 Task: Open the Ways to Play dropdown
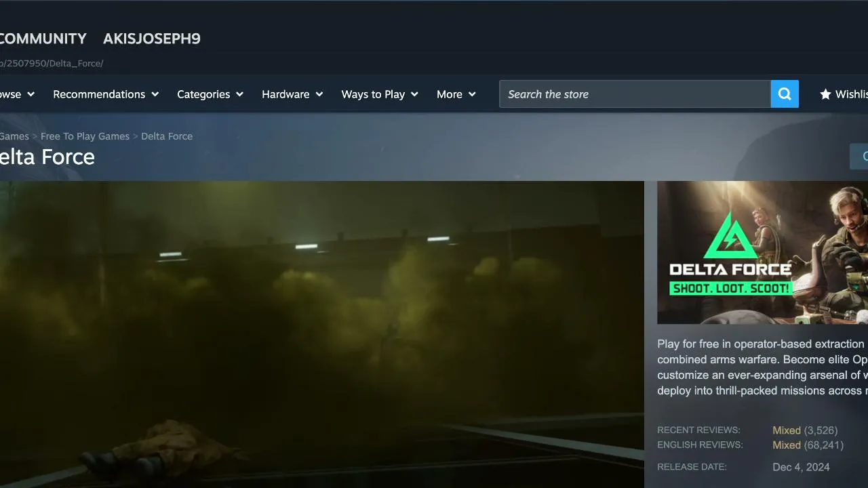click(380, 94)
